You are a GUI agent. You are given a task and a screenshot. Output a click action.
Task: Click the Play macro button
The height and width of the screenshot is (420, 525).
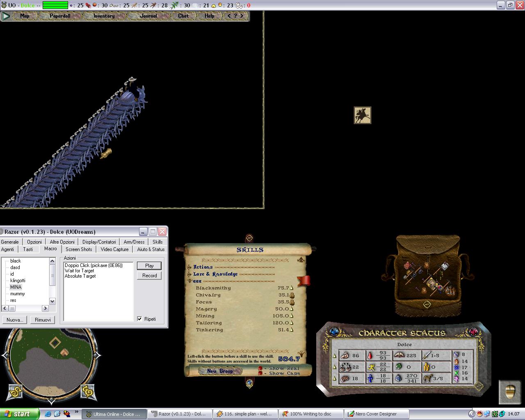[149, 266]
